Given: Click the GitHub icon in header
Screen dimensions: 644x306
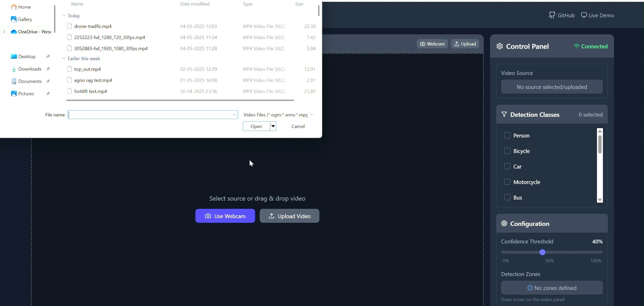Looking at the screenshot, I should (x=552, y=15).
